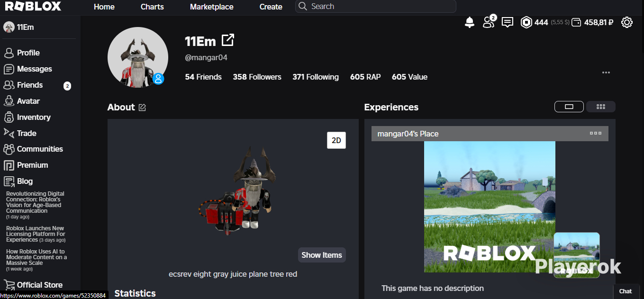
Task: Click the wallet balance icon
Action: (576, 22)
